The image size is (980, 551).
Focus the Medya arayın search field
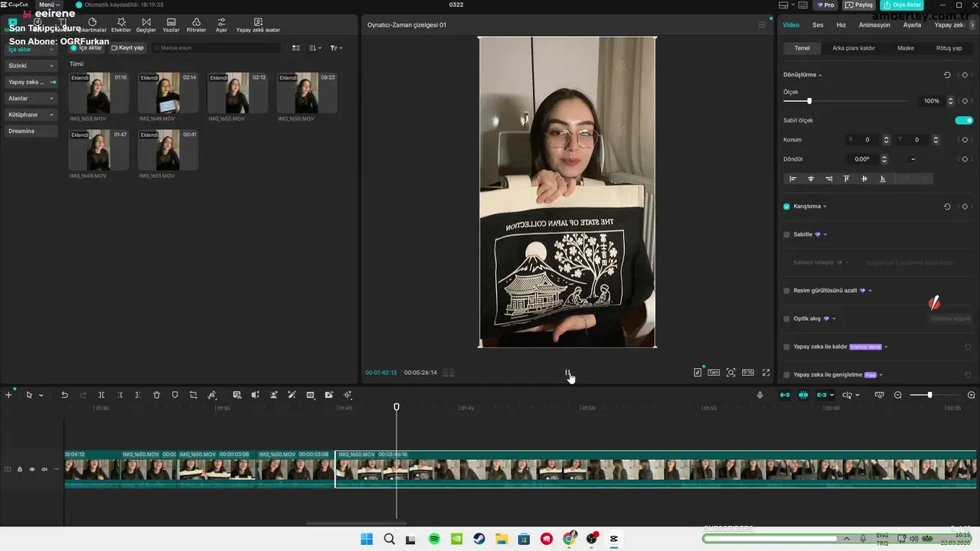(x=216, y=47)
